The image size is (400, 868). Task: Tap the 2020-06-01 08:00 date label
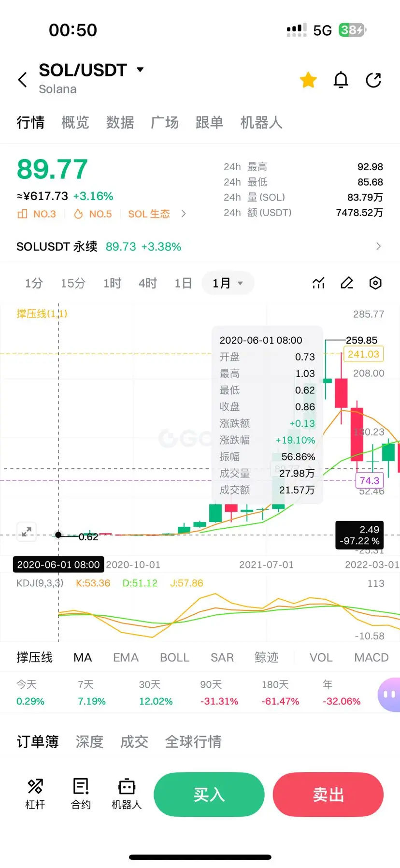[58, 564]
